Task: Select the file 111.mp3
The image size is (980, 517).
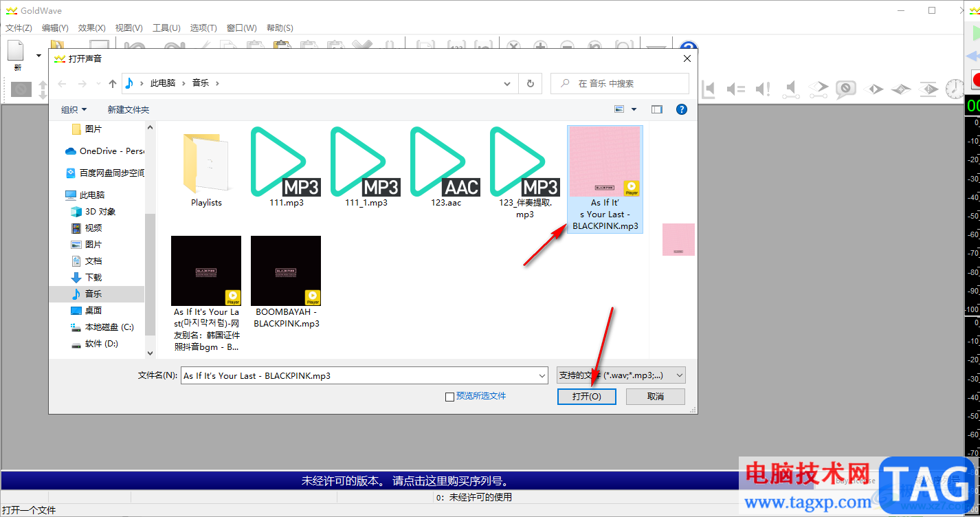Action: tap(287, 168)
